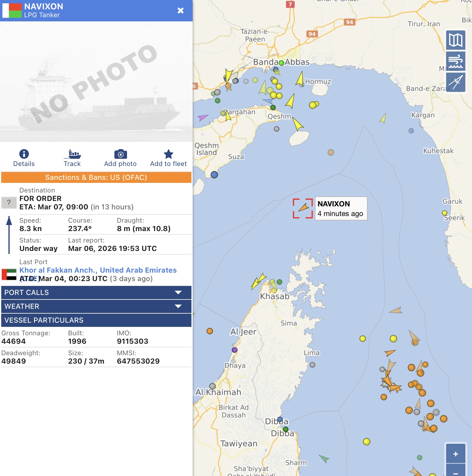Select purple arrow vessel west of Dargahan

pos(203,117)
